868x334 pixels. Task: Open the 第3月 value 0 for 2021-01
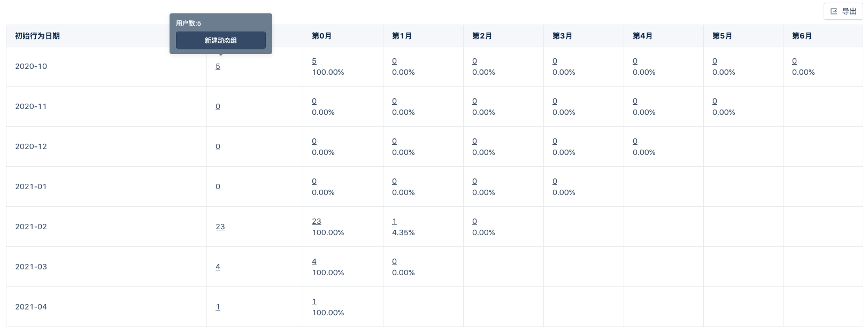[555, 181]
